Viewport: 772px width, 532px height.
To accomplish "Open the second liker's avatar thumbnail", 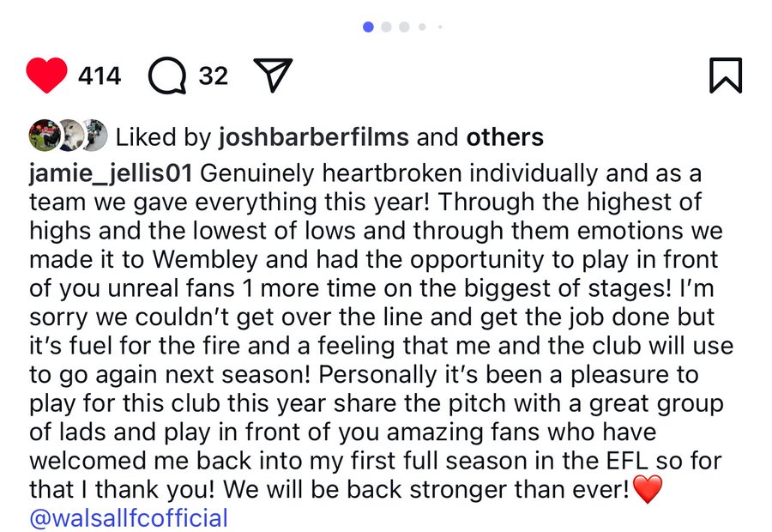I will coord(72,135).
